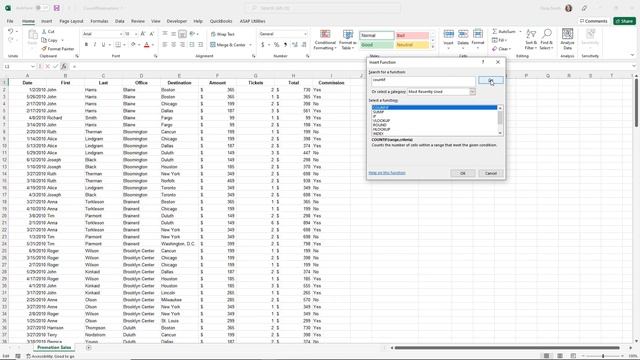
Task: Click the Comma Style icon
Action: pyautogui.click(x=285, y=44)
